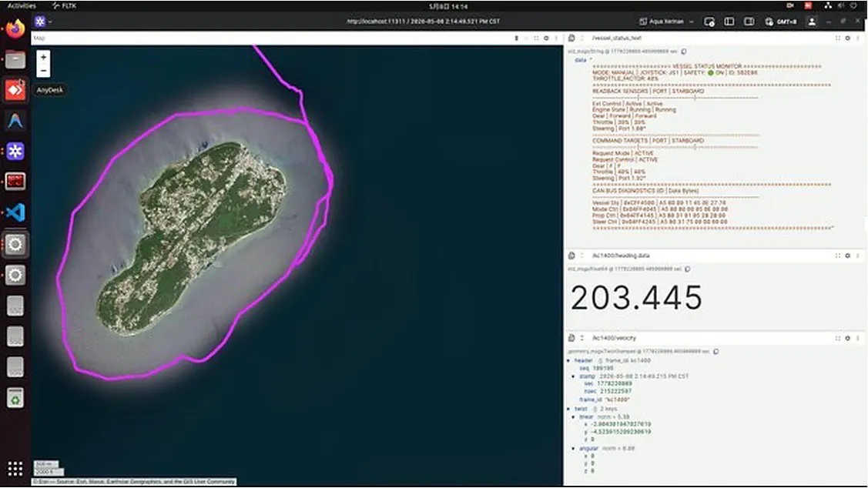This screenshot has width=868, height=488.
Task: Open Activities overview
Action: pyautogui.click(x=21, y=5)
